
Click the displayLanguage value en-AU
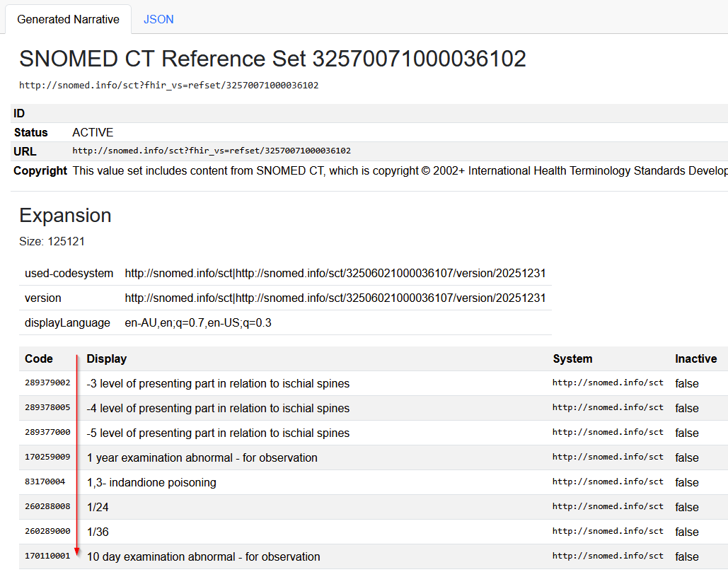tap(198, 323)
